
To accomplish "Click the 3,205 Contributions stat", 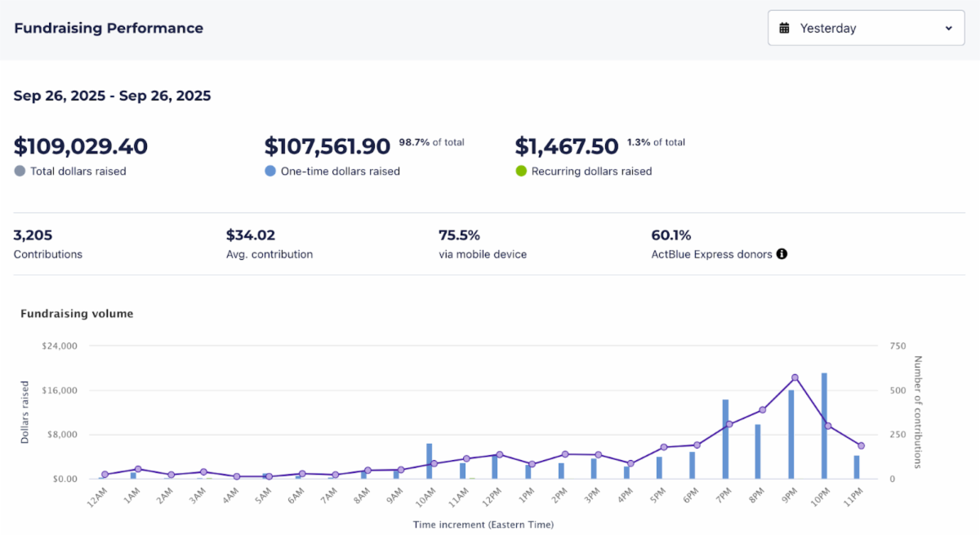I will coord(33,235).
